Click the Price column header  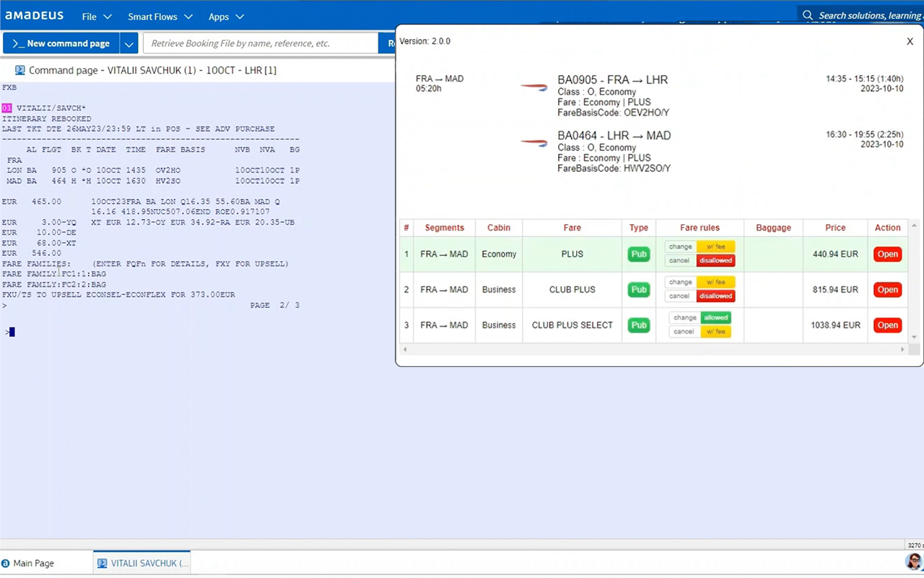coord(835,228)
